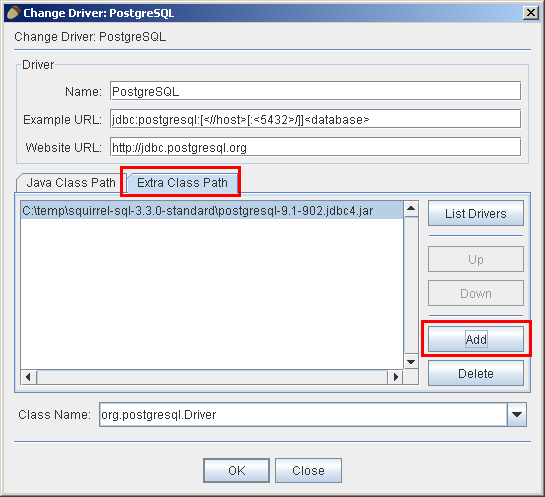This screenshot has height=497, width=545.
Task: Click the Website URL input field
Action: point(315,147)
